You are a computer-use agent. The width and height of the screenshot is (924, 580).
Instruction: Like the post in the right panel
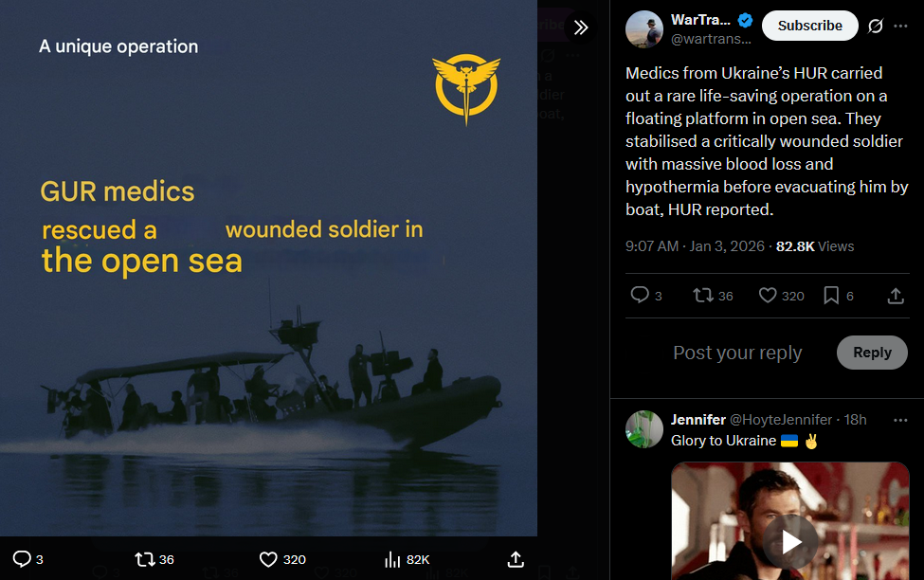click(x=768, y=296)
